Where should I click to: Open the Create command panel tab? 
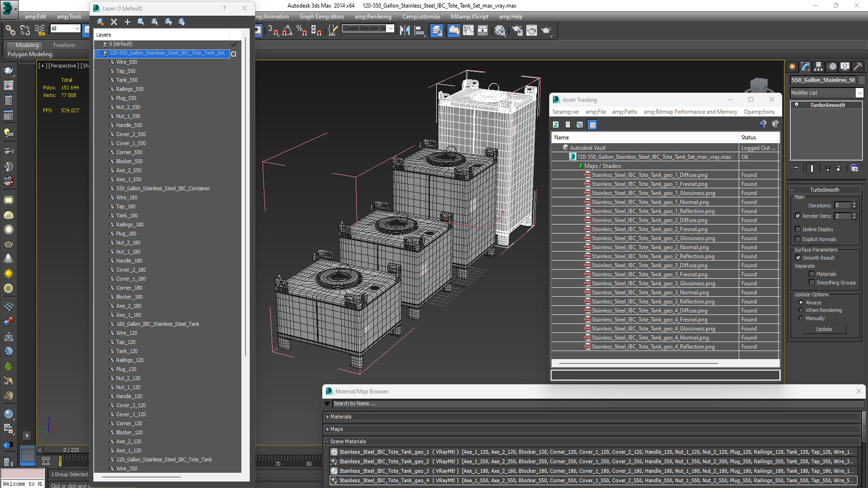point(793,66)
